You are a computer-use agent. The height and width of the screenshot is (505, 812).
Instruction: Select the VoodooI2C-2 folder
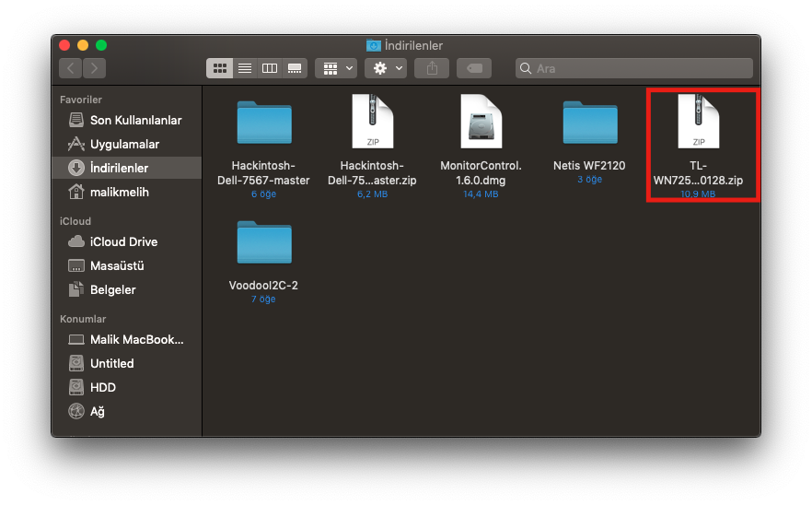point(263,242)
